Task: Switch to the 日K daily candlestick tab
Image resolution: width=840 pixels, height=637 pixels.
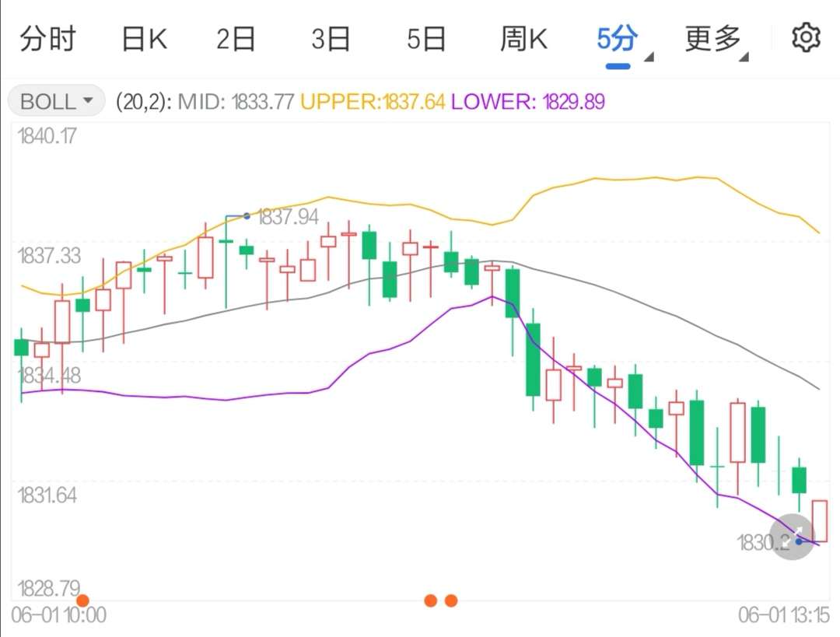Action: tap(143, 37)
